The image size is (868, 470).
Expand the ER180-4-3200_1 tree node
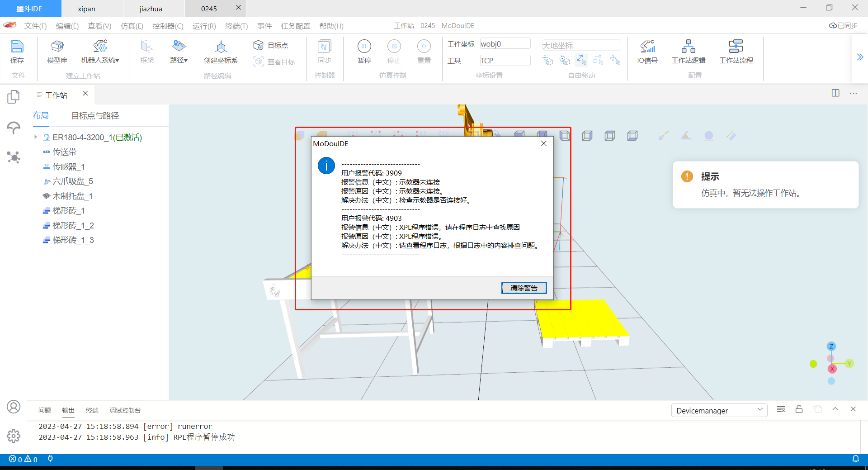pos(36,137)
